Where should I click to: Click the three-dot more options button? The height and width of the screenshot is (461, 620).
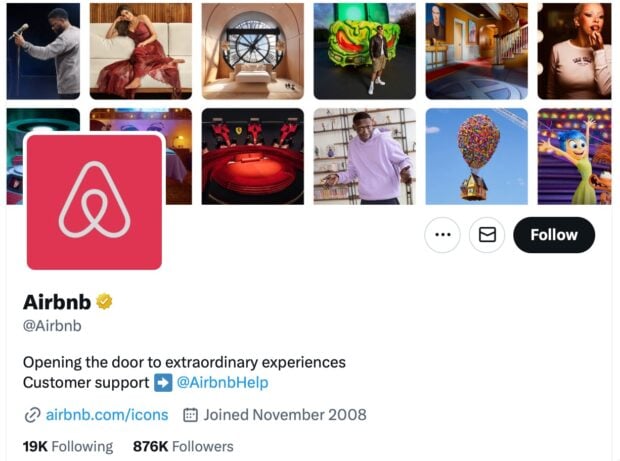click(x=442, y=235)
